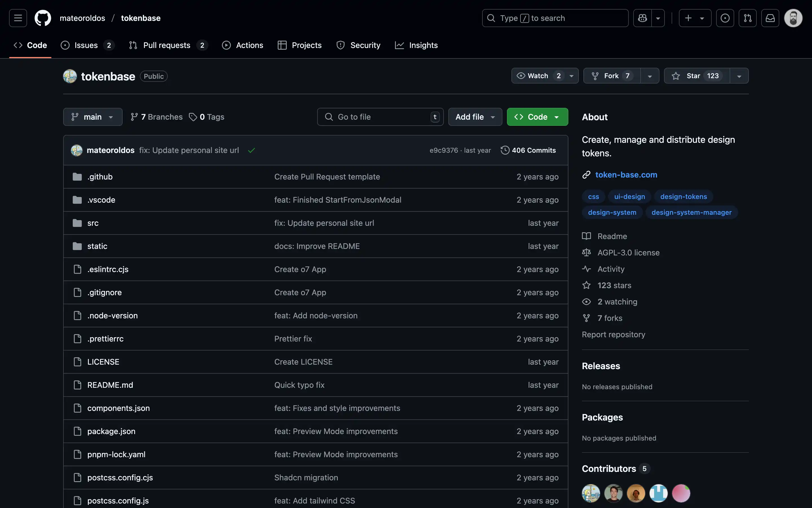The width and height of the screenshot is (812, 508).
Task: Expand the Fork options caret
Action: tap(650, 76)
